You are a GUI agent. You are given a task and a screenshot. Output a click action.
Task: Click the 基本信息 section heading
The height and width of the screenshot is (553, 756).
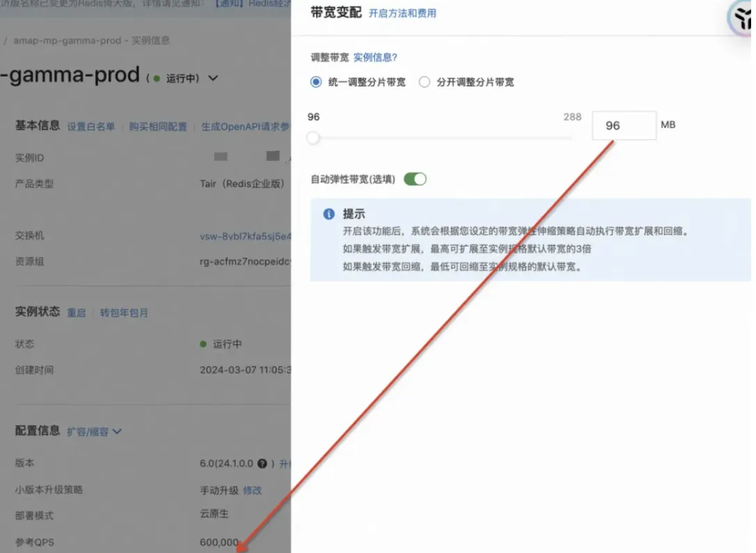(37, 126)
